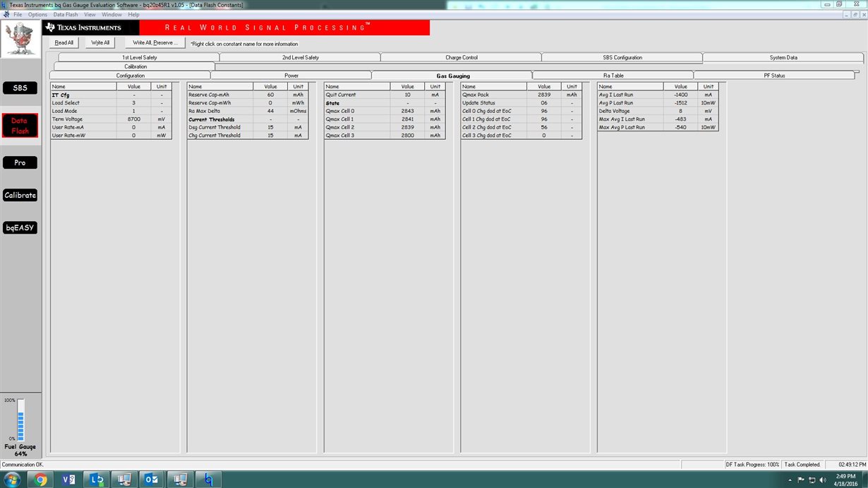Click the Write All, Preserve... button
This screenshot has width=868, height=488.
tap(154, 43)
